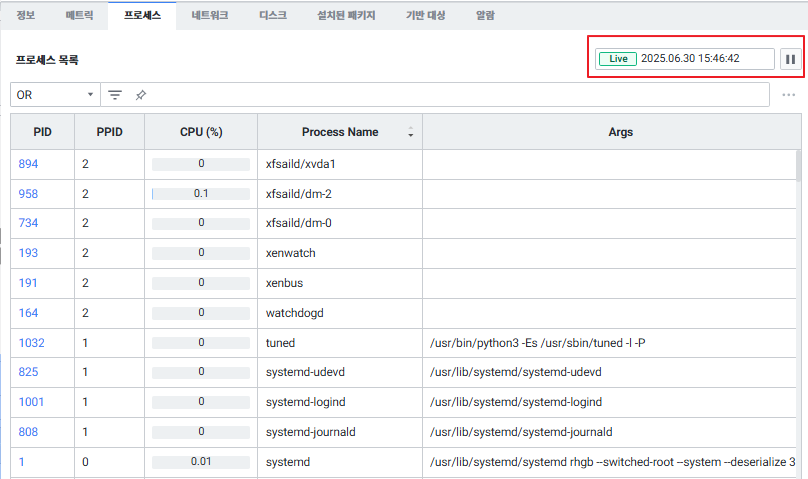Expand the OR condition dropdown
The width and height of the screenshot is (808, 479).
coord(55,95)
